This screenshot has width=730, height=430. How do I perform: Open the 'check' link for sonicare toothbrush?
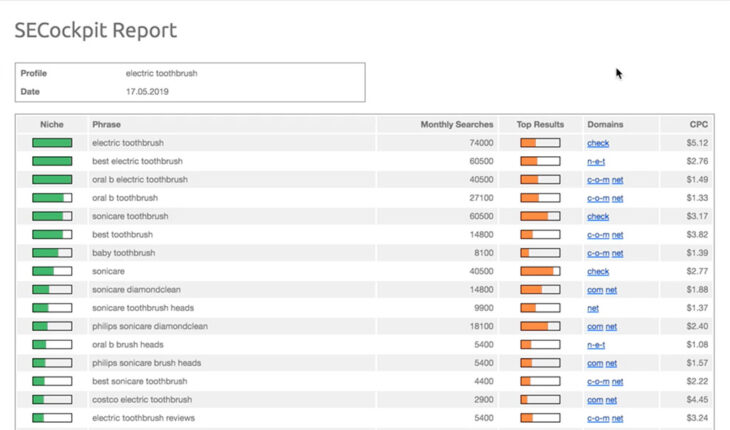597,216
